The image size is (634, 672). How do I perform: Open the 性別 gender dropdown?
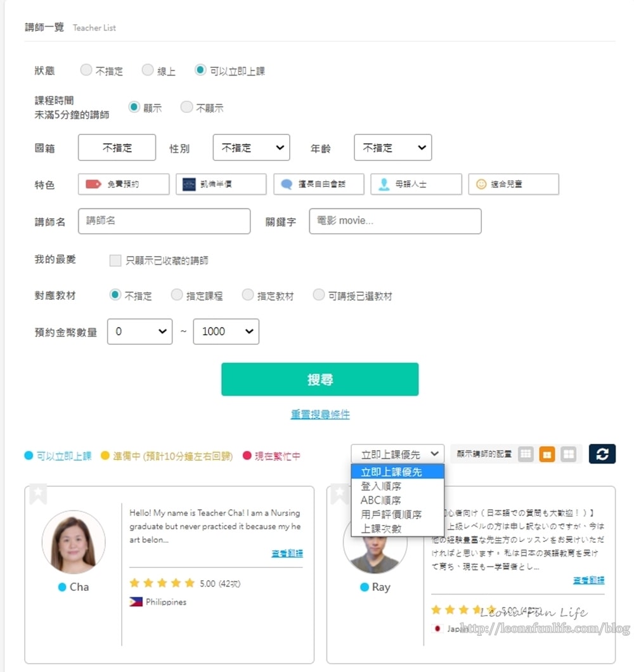251,148
